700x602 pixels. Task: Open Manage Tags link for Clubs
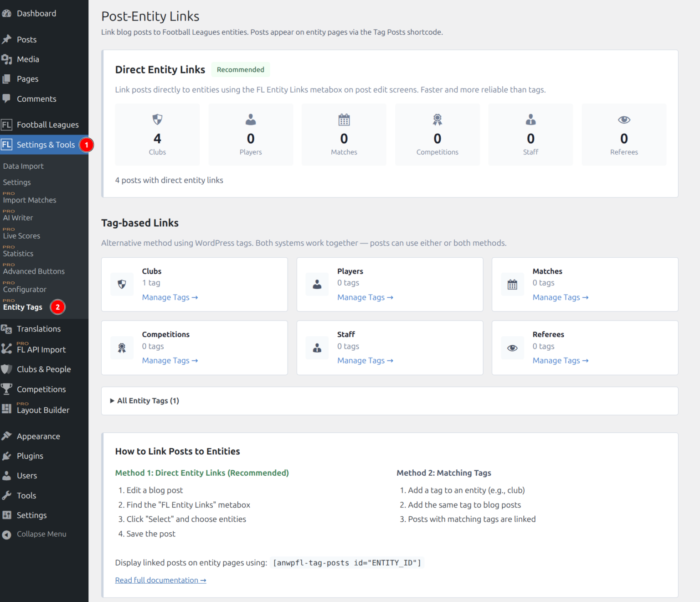coord(170,297)
